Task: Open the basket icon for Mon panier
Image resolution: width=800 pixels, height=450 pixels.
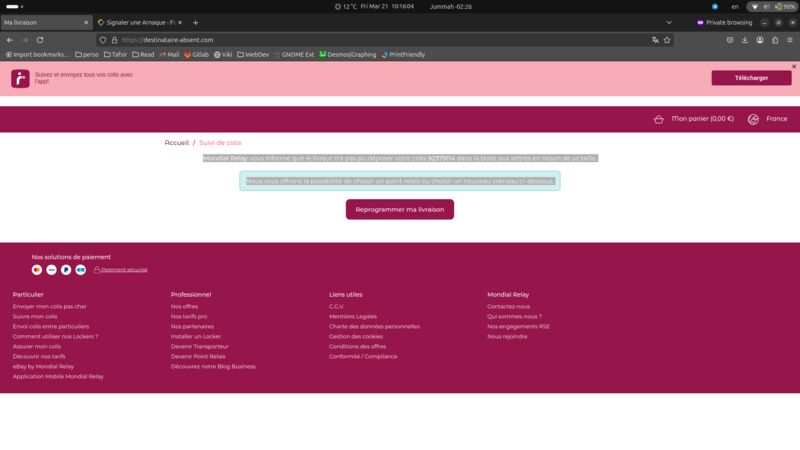Action: (x=659, y=119)
